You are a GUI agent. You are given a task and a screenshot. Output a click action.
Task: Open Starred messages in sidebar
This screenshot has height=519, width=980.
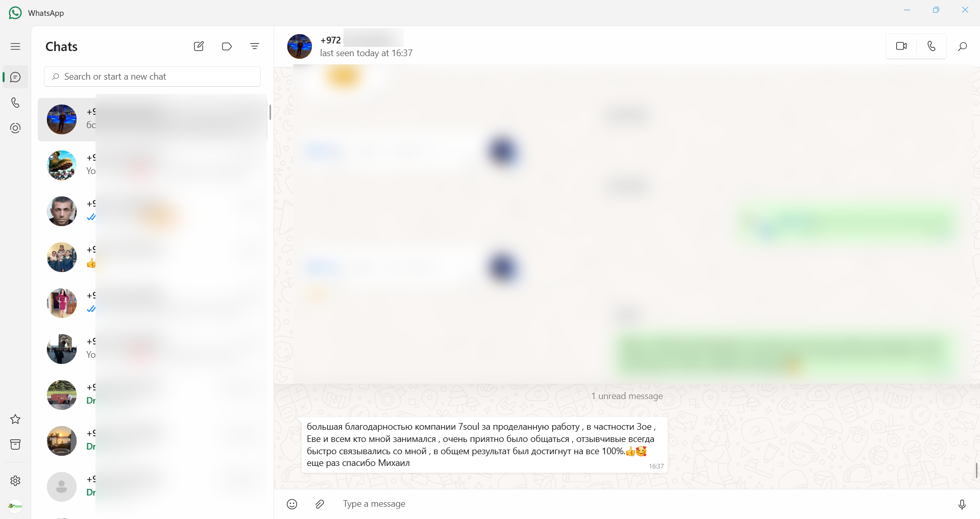coord(15,419)
